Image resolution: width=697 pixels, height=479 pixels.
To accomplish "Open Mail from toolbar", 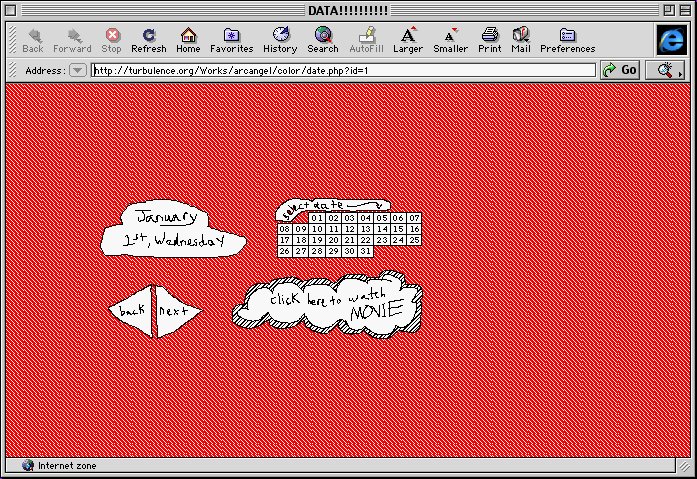I will [521, 40].
